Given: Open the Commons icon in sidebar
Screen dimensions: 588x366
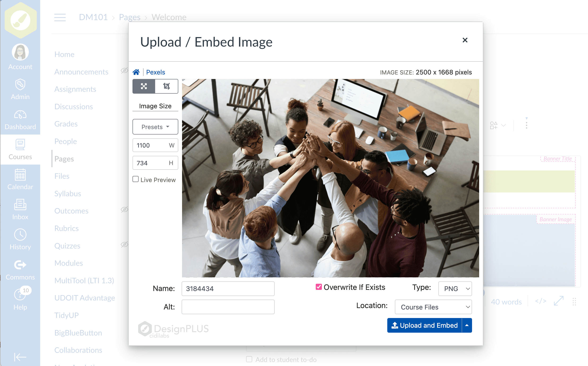Looking at the screenshot, I should pos(20,265).
